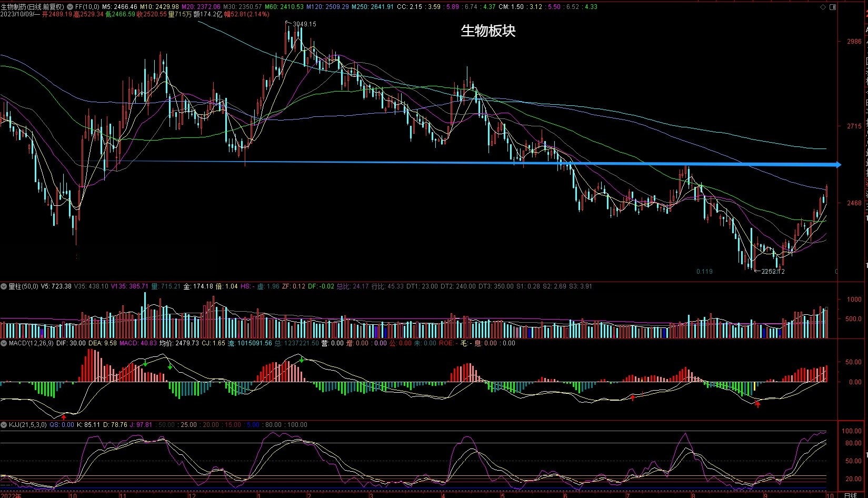Click the MACD'(12,26,9) indicator name
This screenshot has height=498, width=868.
[31, 343]
